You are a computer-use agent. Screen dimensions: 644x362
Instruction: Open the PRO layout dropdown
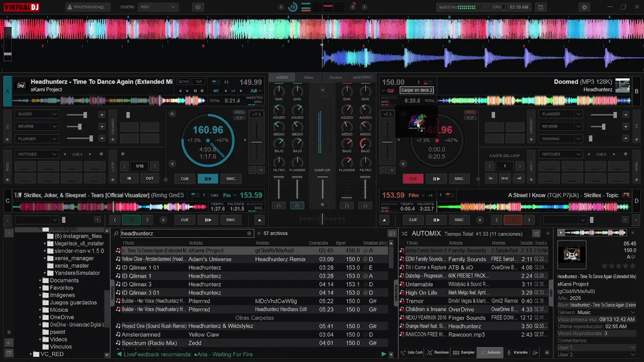click(x=158, y=7)
